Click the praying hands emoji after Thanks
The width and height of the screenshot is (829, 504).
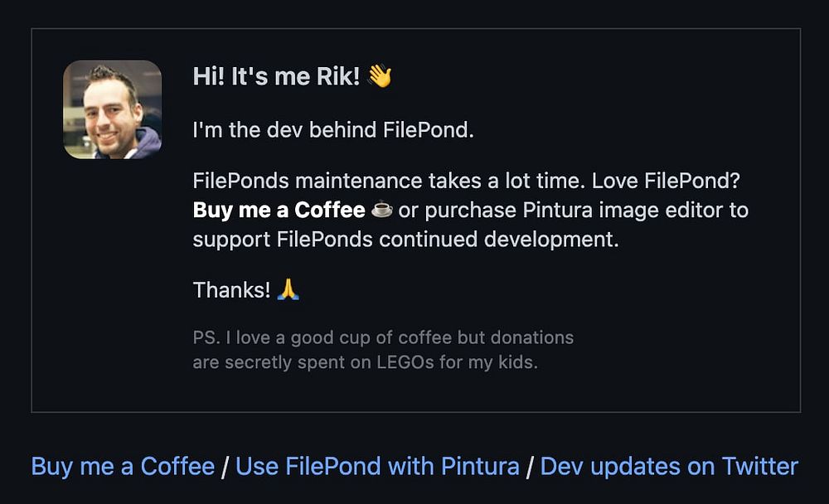[288, 290]
